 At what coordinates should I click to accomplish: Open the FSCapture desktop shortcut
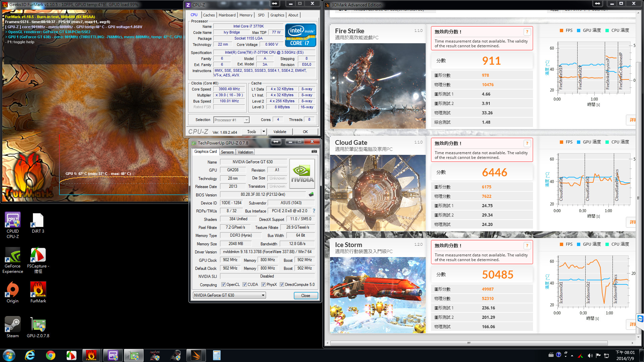point(38,260)
